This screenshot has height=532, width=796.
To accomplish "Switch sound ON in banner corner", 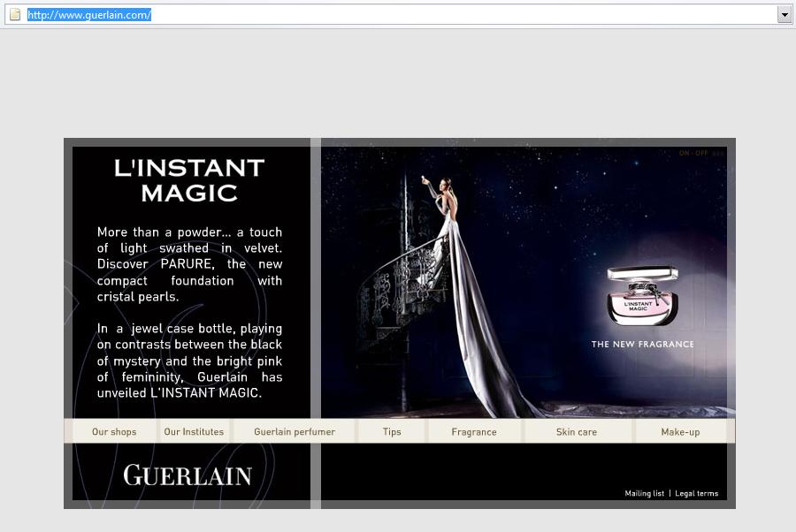I will pyautogui.click(x=685, y=153).
